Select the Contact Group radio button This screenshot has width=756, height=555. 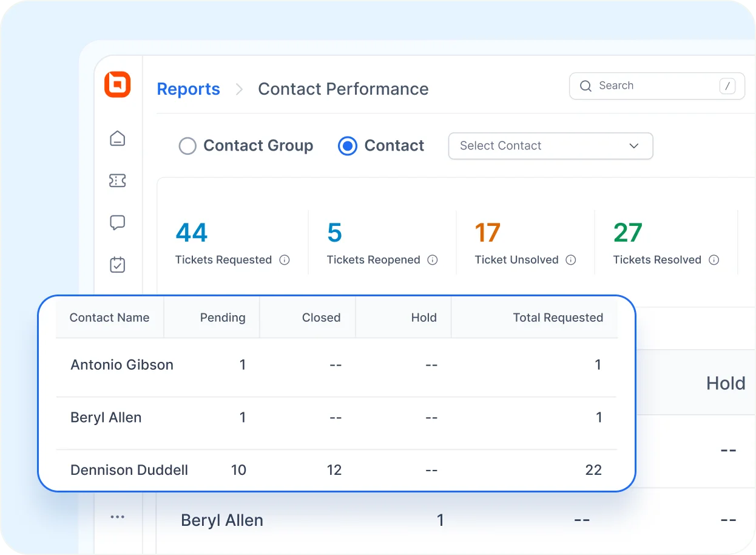[x=187, y=146]
